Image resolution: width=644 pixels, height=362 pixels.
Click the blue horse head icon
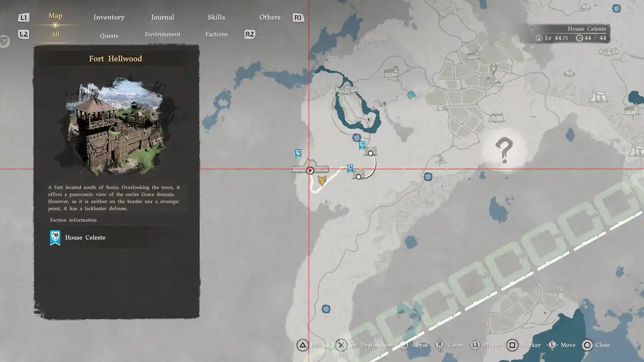412,95
